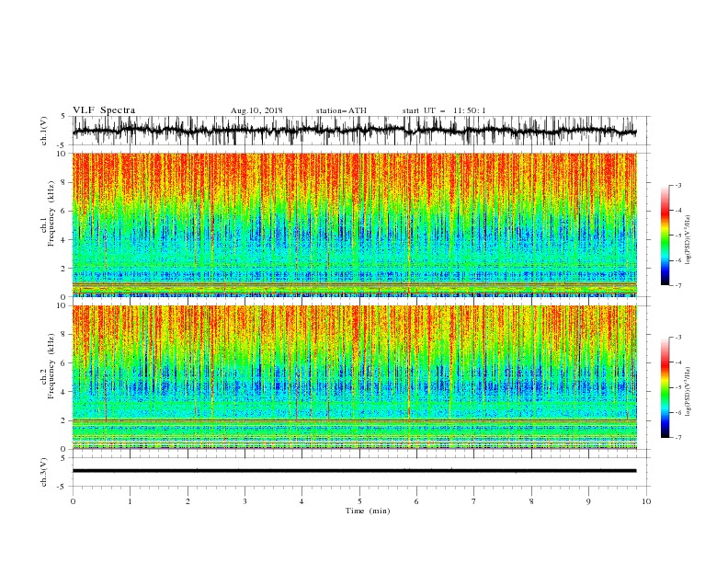Click the "-3" tick on ch.2 colorbar
Screen dimensions: 728x563
point(678,338)
